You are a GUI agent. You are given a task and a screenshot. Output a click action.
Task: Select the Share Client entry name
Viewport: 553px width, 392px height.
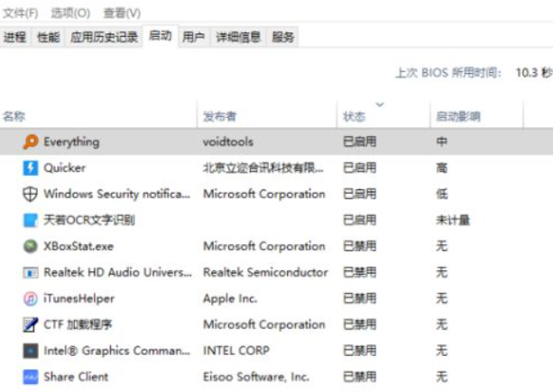click(76, 377)
